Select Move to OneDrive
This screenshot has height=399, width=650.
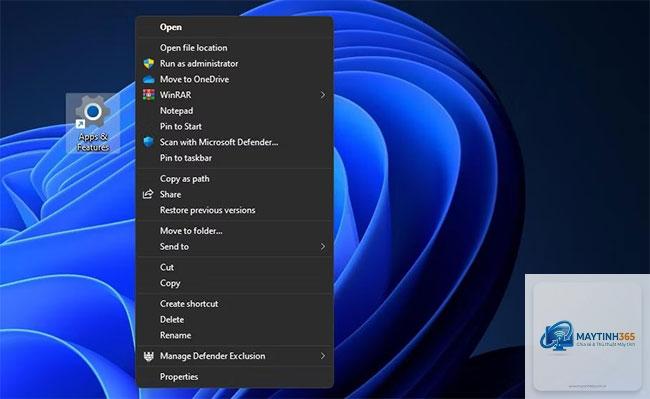coord(235,80)
